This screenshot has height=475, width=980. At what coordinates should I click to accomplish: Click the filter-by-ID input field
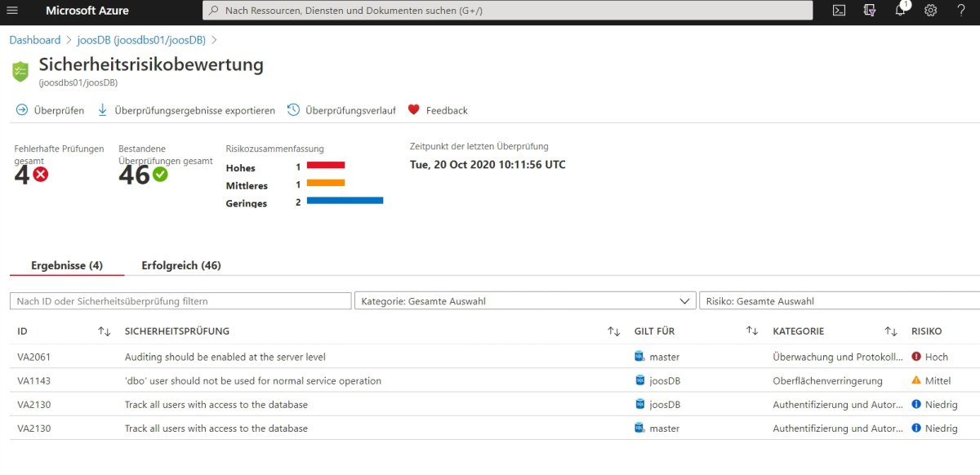click(x=180, y=300)
